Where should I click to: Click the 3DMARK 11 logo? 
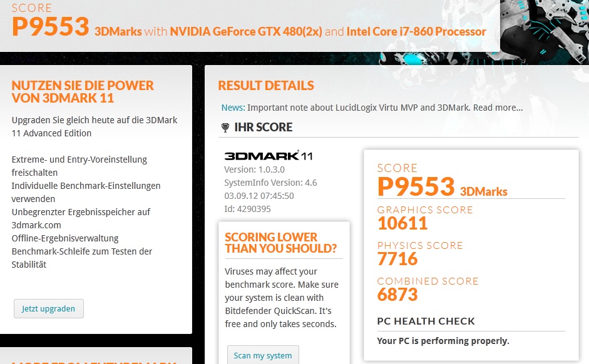click(x=268, y=156)
